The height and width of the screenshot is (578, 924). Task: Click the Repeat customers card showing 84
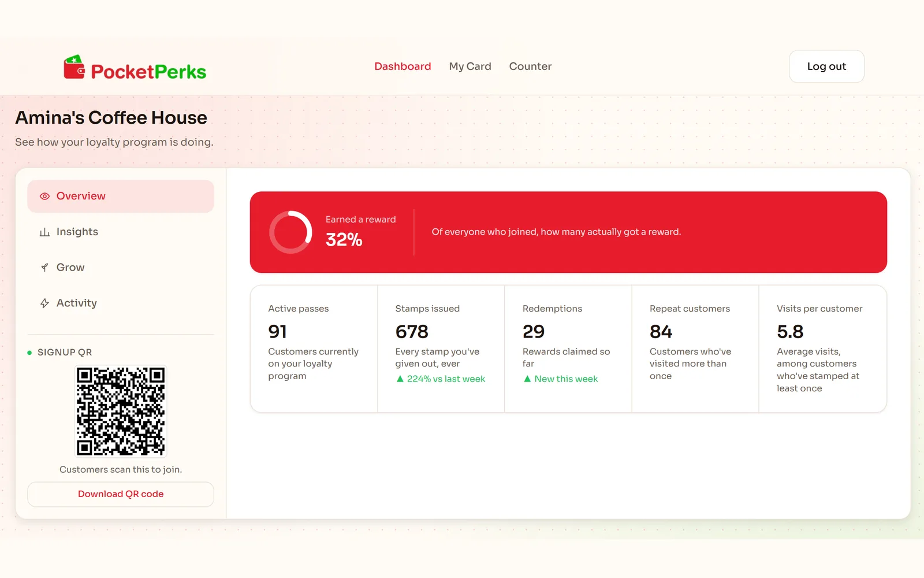pyautogui.click(x=695, y=349)
